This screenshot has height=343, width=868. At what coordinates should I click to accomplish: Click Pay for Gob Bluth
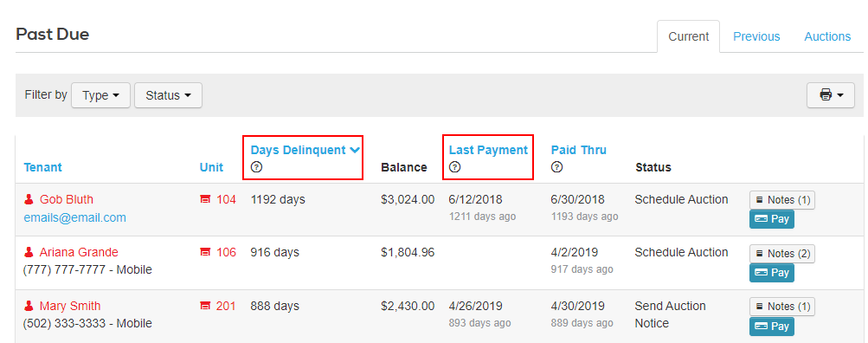pyautogui.click(x=772, y=219)
